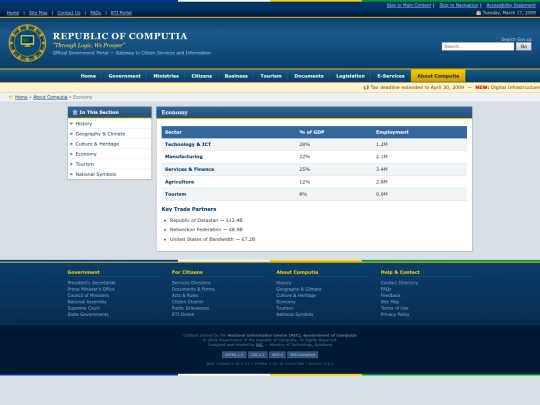
Task: Open RTI Online footer link
Action: coord(183,314)
